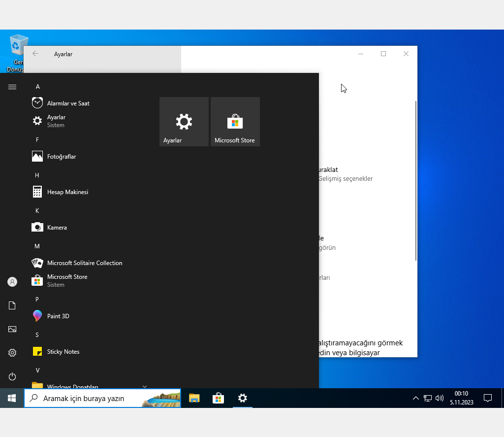This screenshot has height=437, width=504.
Task: Click the Settings window vertical scrollbar
Action: click(x=416, y=180)
